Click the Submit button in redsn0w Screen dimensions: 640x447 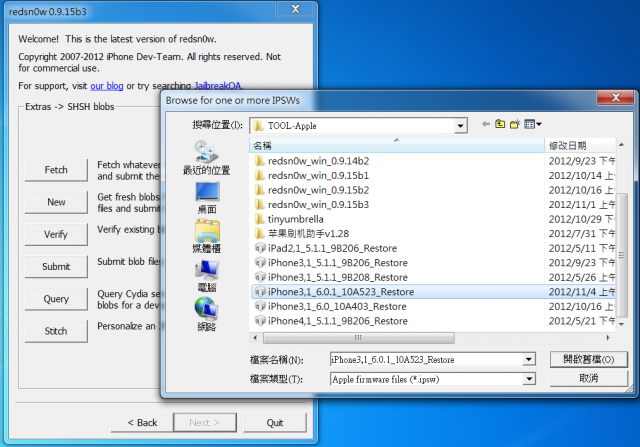[x=56, y=267]
